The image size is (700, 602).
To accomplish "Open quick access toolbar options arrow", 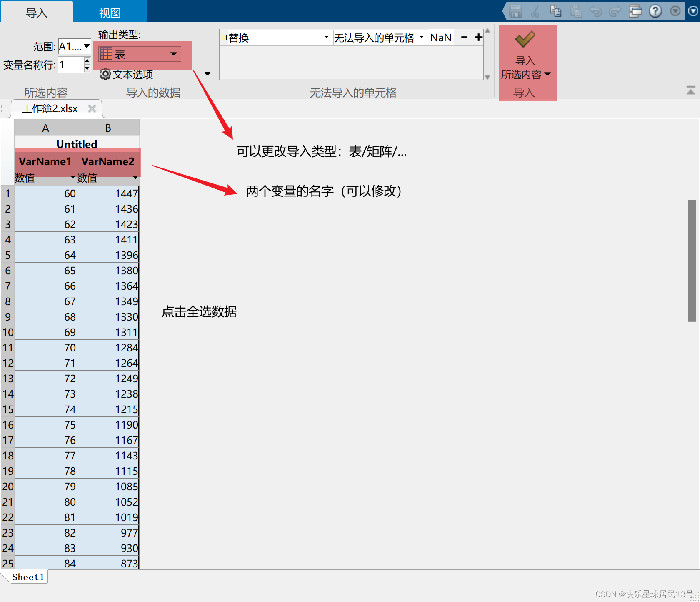I will pyautogui.click(x=675, y=11).
